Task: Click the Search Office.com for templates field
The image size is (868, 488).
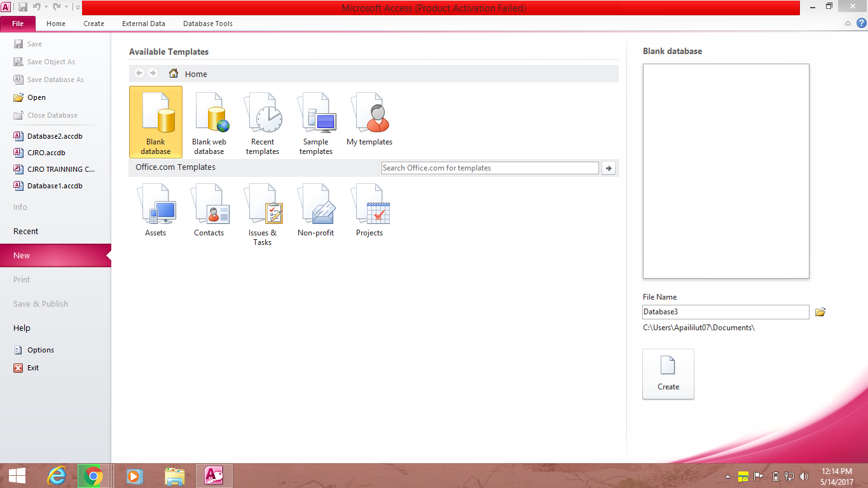Action: (490, 168)
